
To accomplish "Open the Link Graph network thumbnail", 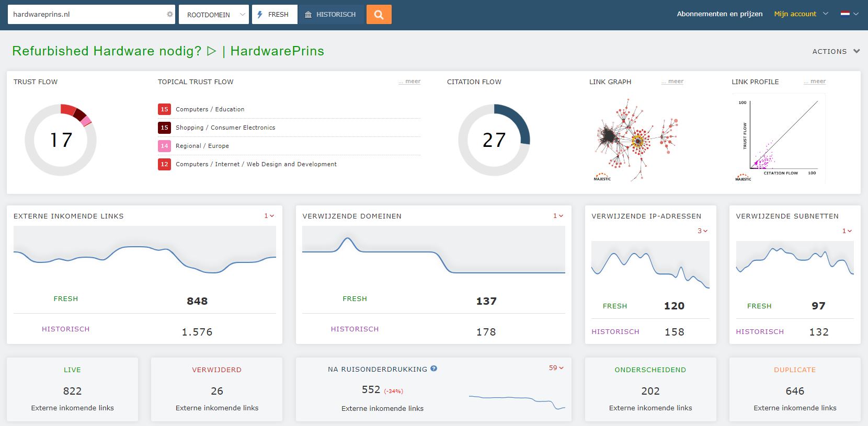I will (x=635, y=139).
